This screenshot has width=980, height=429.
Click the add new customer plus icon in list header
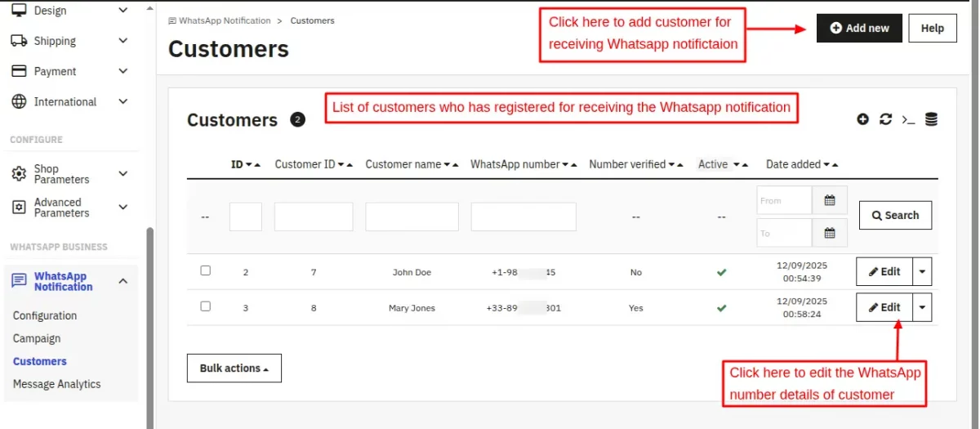(863, 119)
